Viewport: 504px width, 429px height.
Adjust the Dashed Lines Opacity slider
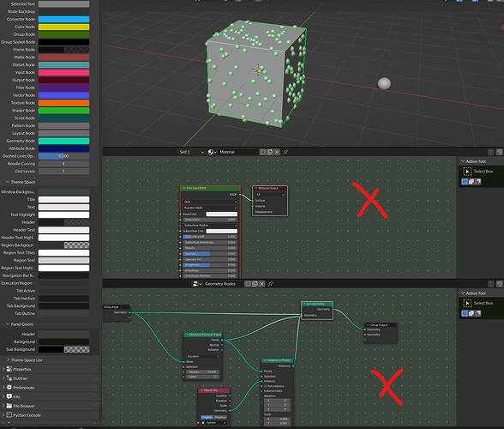coord(63,156)
